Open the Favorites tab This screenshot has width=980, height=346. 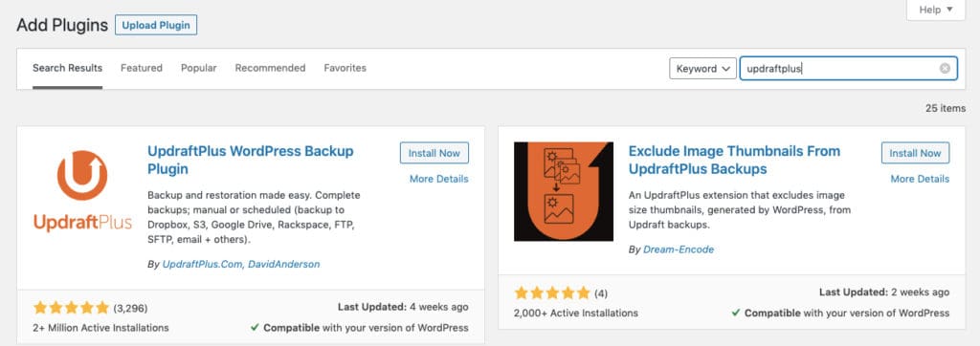click(345, 68)
